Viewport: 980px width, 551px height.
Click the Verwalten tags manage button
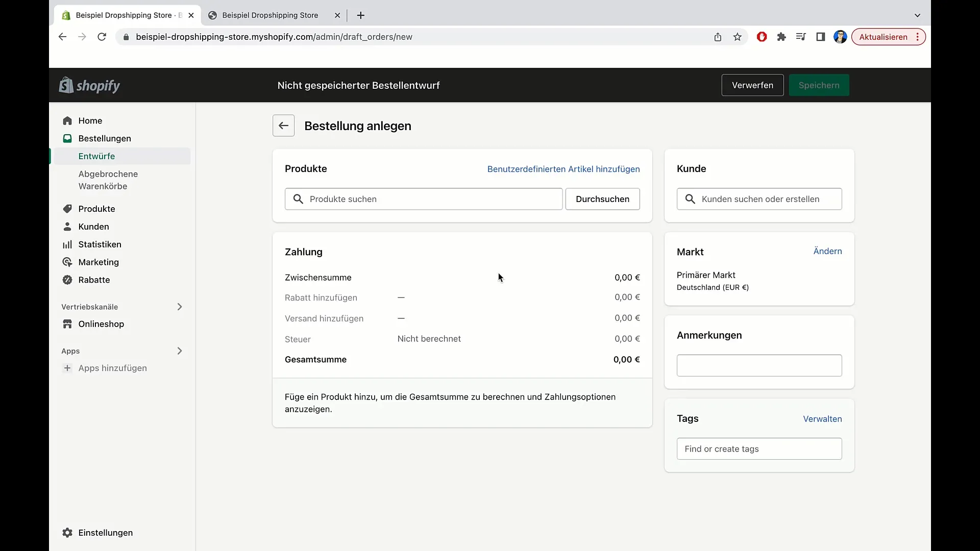pyautogui.click(x=822, y=418)
